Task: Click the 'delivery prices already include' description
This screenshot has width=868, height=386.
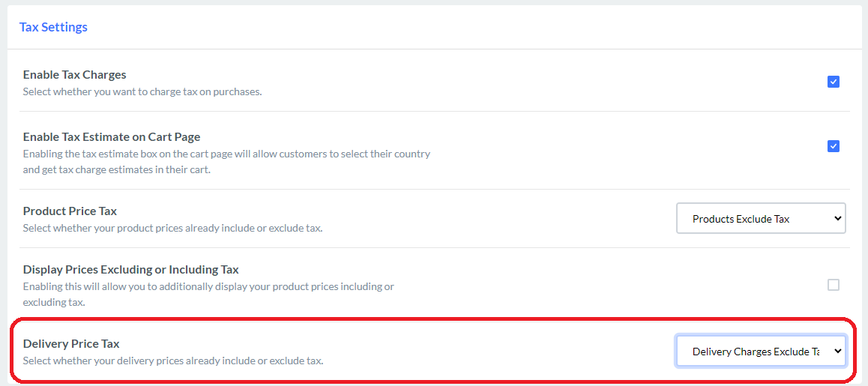Action: pos(172,361)
